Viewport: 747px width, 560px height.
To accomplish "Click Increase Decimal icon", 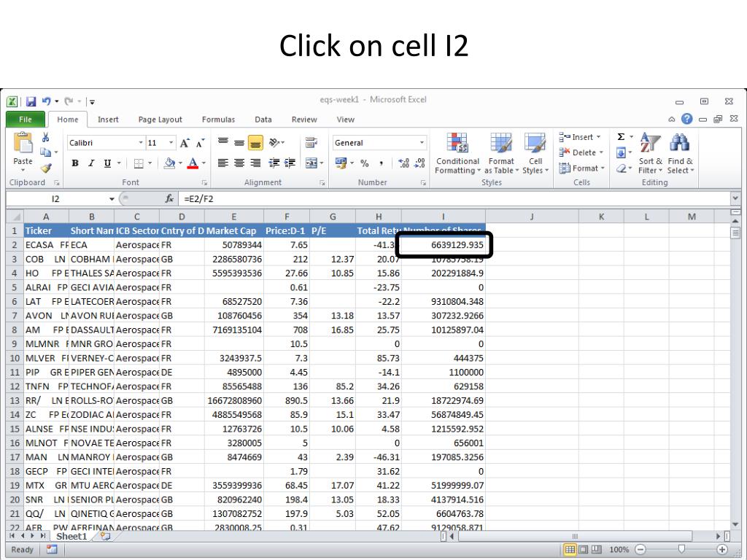I will (403, 163).
